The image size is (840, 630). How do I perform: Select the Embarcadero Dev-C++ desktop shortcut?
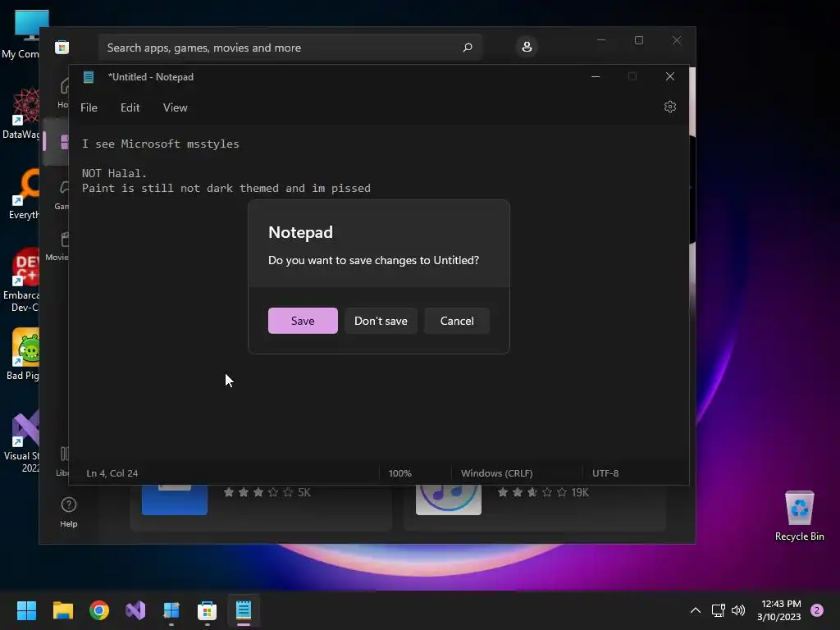click(x=20, y=281)
